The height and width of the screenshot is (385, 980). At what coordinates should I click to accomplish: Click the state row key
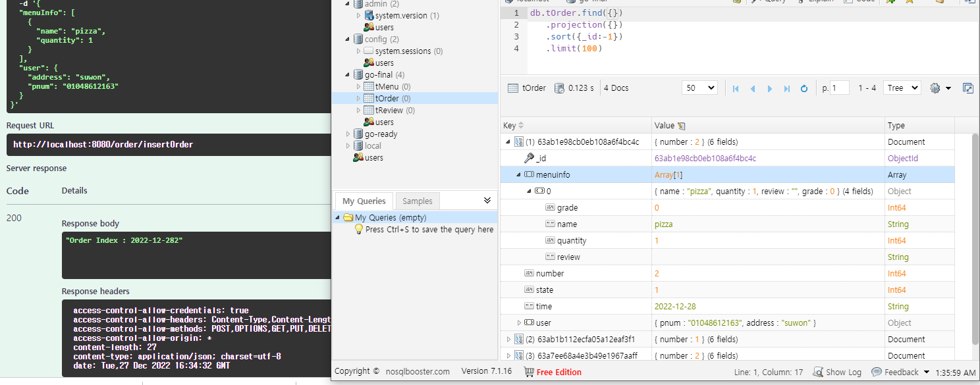pos(545,290)
